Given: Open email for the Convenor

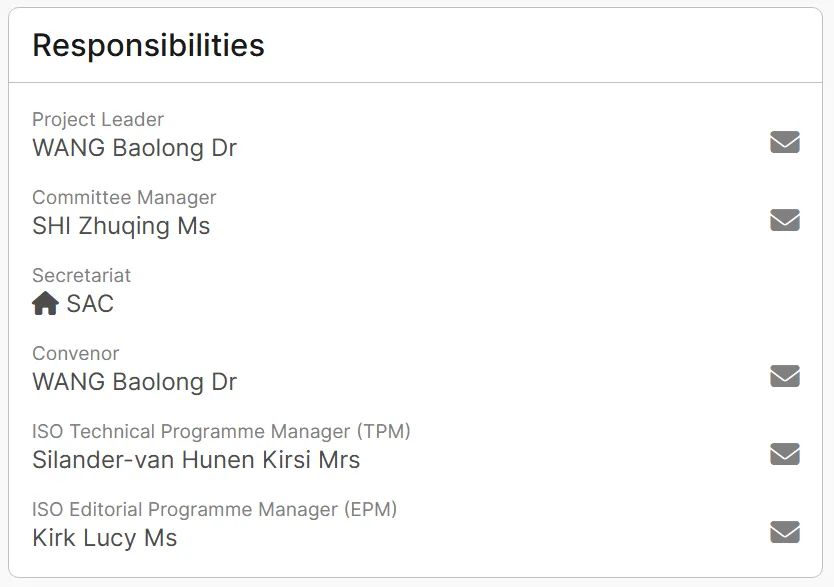Looking at the screenshot, I should (785, 376).
